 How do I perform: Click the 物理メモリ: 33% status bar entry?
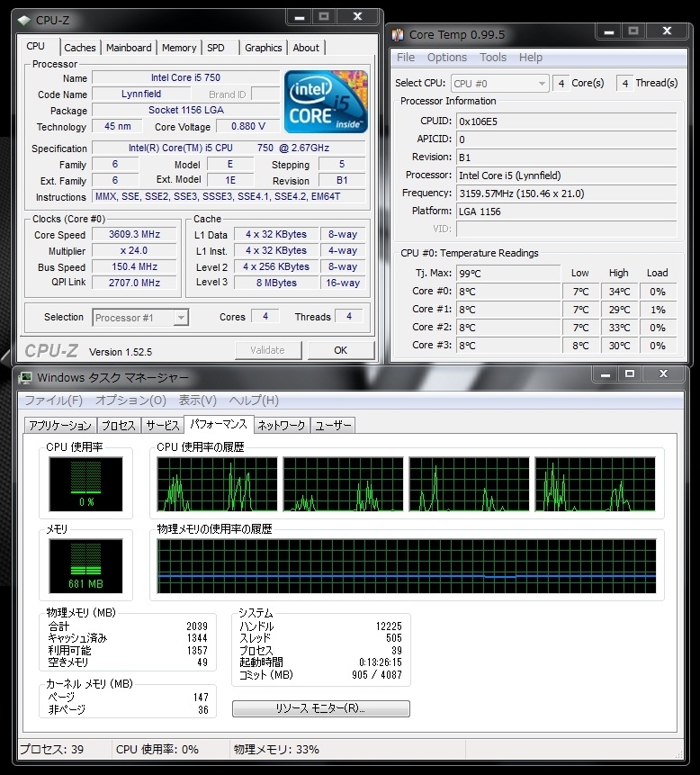(276, 749)
